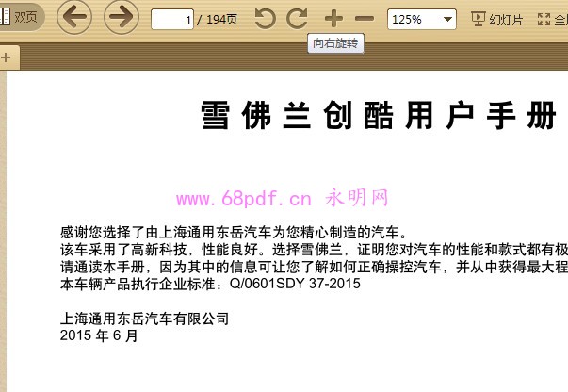568x392 pixels.
Task: Click the company name 上海通用东岳汽车有限公司
Action: (x=144, y=318)
